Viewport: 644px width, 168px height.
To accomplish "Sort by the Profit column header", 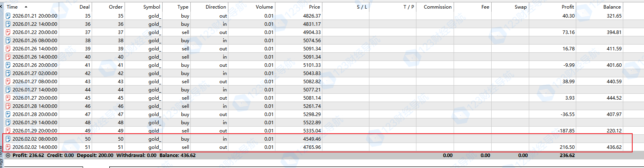I will (567, 7).
